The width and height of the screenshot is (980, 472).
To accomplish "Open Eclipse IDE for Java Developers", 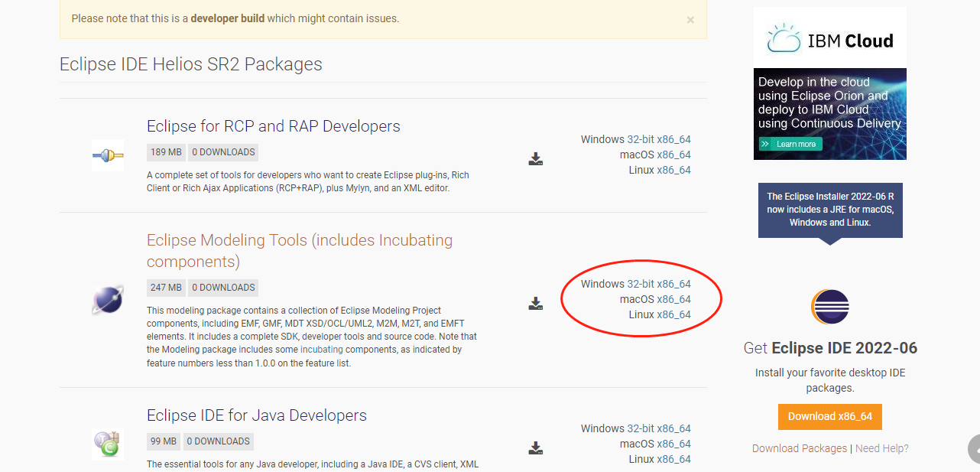I will coord(257,415).
